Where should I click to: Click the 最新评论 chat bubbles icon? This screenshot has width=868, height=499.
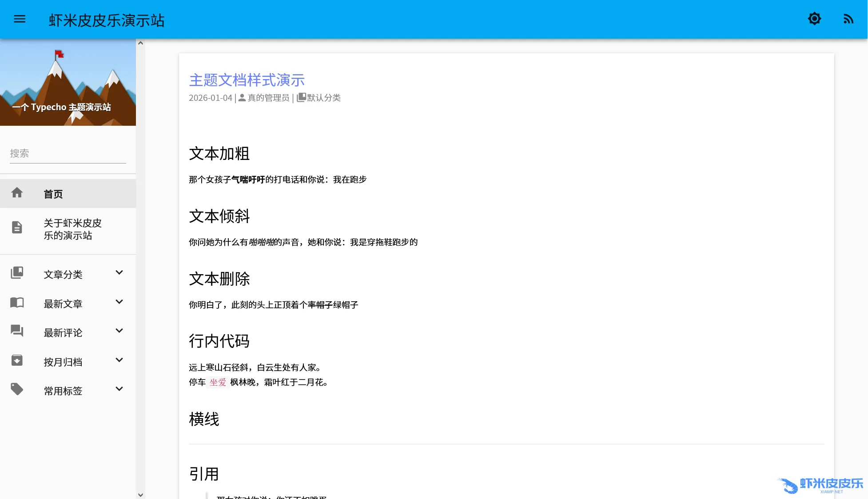tap(17, 331)
